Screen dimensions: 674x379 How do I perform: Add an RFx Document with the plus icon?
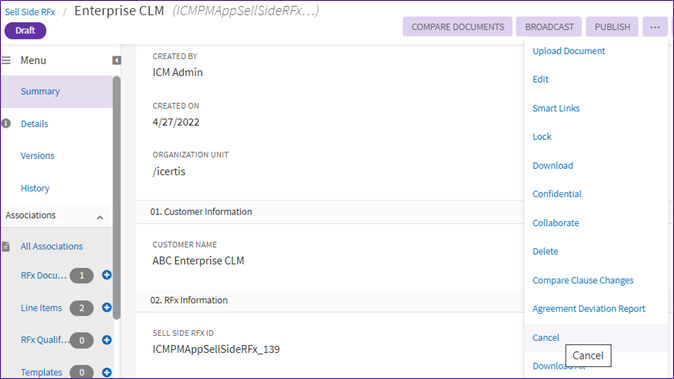click(x=107, y=275)
